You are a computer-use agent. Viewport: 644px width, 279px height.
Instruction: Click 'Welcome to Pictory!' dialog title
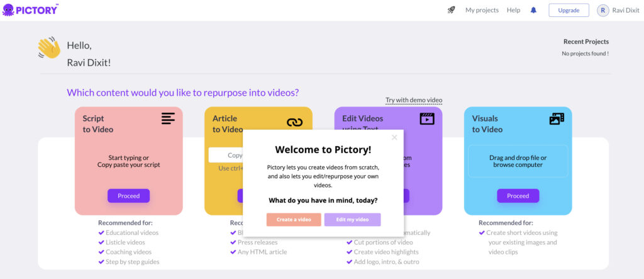323,149
